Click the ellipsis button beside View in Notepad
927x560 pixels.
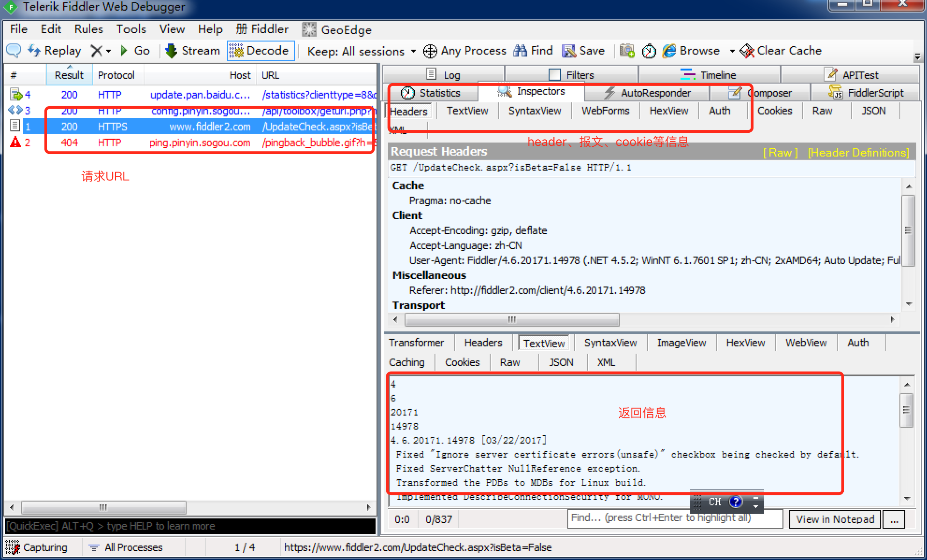[x=894, y=519]
